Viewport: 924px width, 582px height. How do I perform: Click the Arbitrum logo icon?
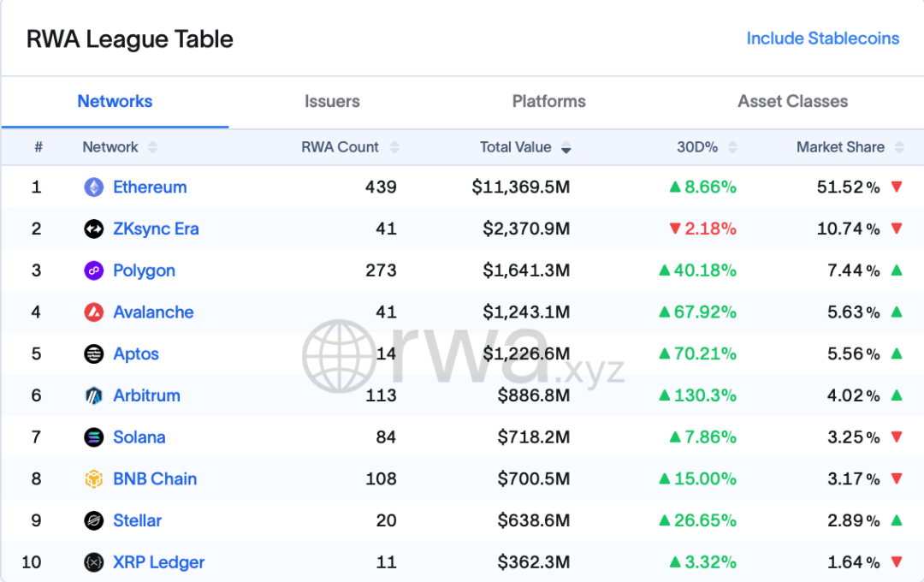pyautogui.click(x=94, y=395)
